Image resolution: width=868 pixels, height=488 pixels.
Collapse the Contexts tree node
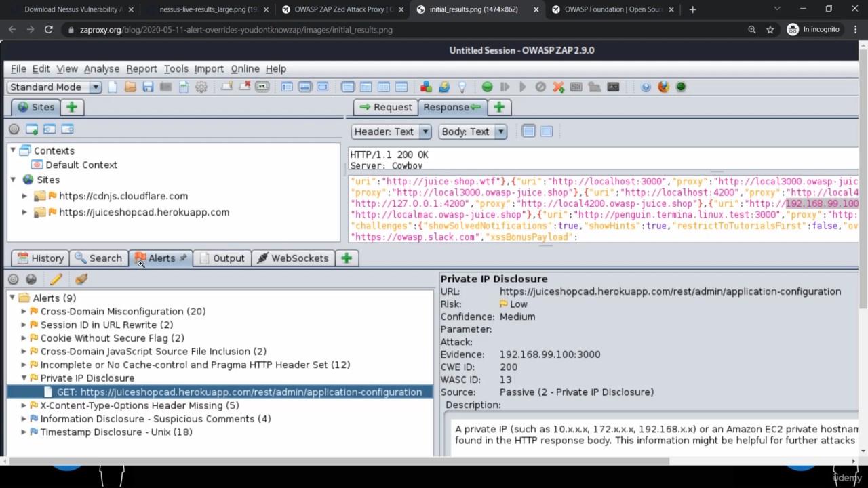(13, 150)
